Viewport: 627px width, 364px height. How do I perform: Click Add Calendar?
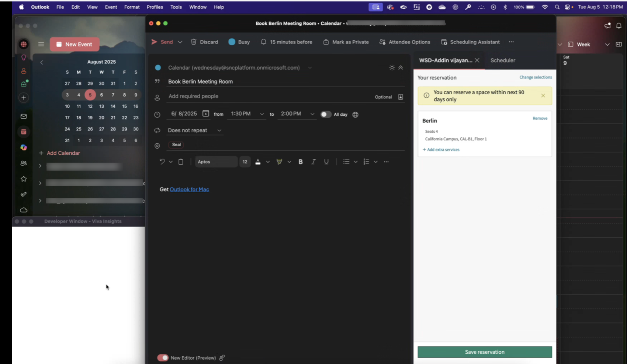pyautogui.click(x=59, y=153)
